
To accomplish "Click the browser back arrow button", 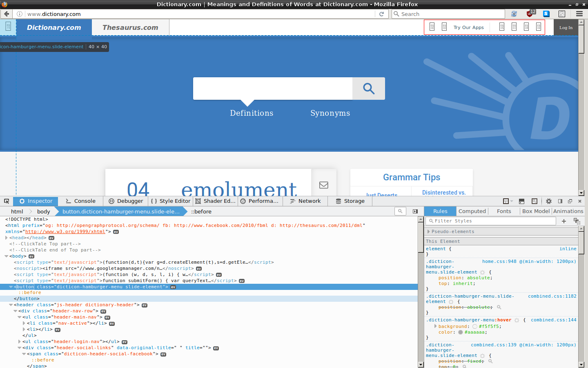I will click(7, 14).
